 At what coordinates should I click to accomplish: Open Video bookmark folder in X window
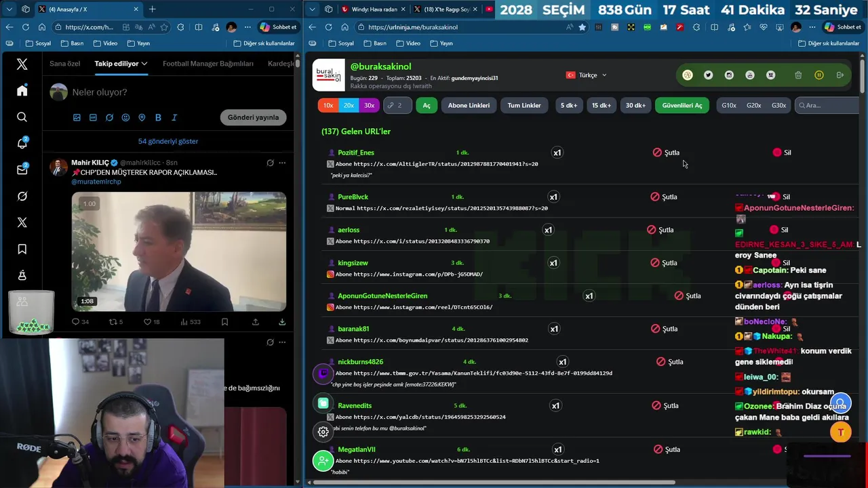(105, 43)
